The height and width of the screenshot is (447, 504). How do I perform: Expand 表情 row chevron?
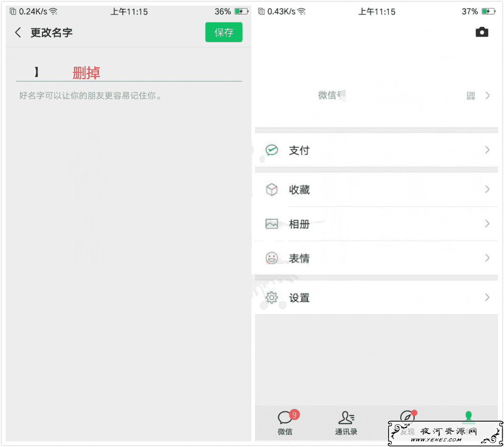coord(487,258)
